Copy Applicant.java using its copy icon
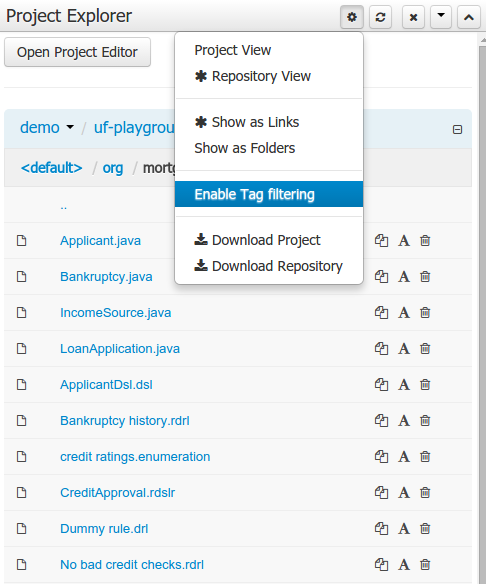Image resolution: width=486 pixels, height=584 pixels. (x=381, y=241)
